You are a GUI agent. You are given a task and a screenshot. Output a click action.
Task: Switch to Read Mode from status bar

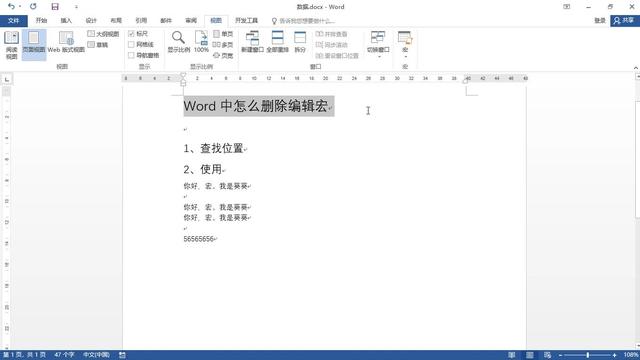511,355
